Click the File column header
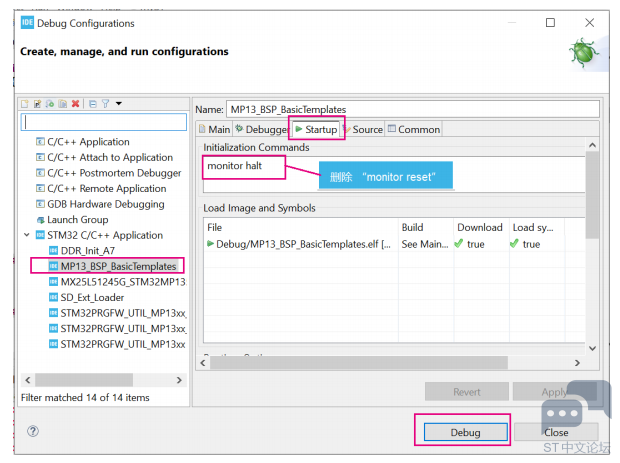Image resolution: width=620 pixels, height=463 pixels. pos(301,227)
